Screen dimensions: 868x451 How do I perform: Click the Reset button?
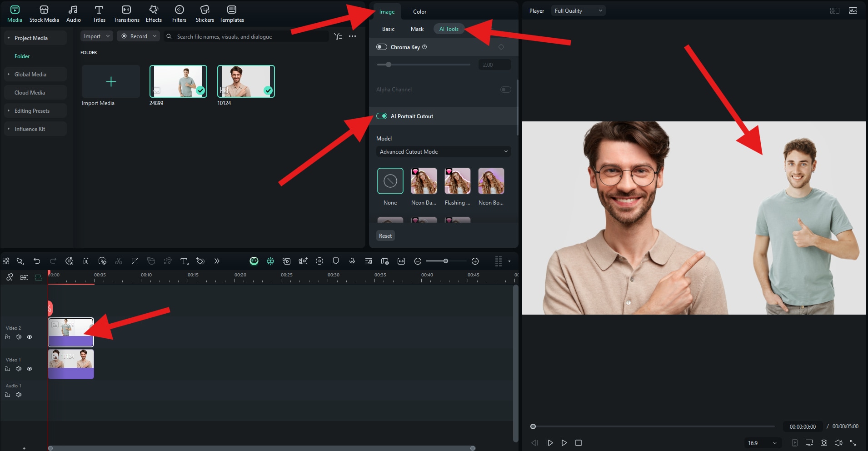pyautogui.click(x=385, y=236)
